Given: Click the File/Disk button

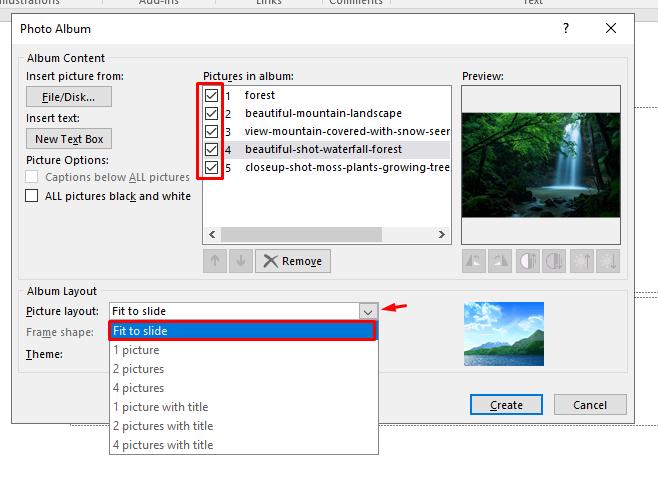Looking at the screenshot, I should tap(69, 97).
